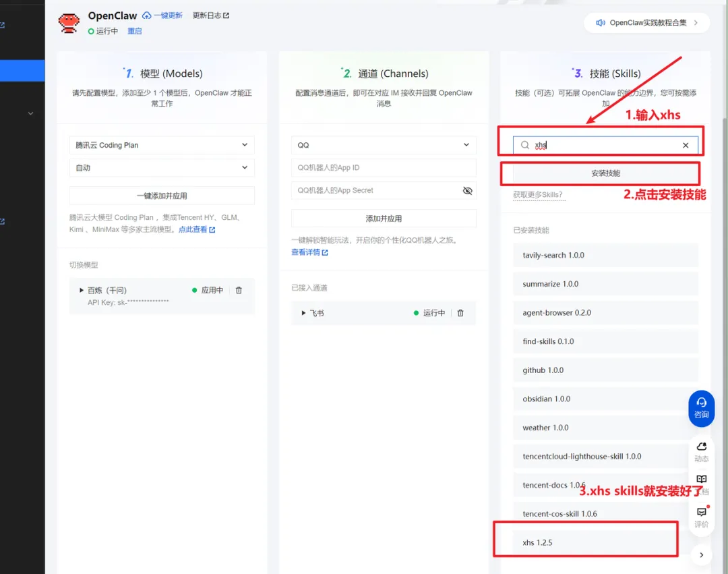Click the 一键添加并应用 button
Screen dimensions: 728x574
pos(162,196)
